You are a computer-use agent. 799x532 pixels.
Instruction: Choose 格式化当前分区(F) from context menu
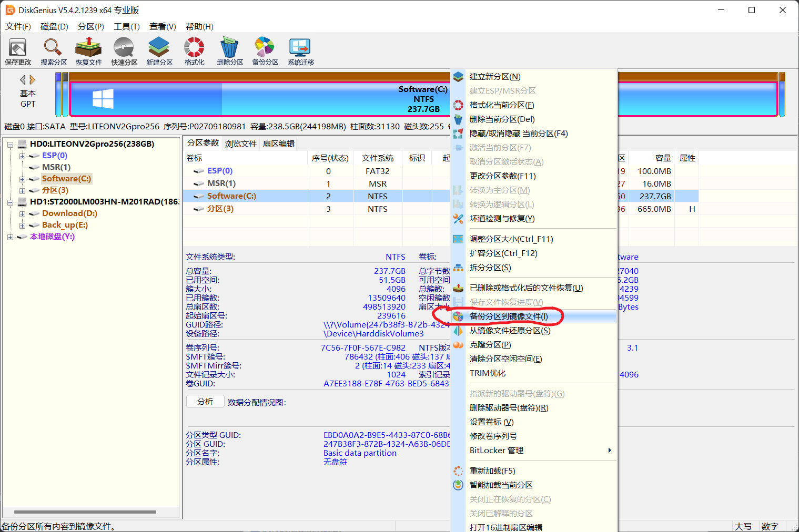533,105
